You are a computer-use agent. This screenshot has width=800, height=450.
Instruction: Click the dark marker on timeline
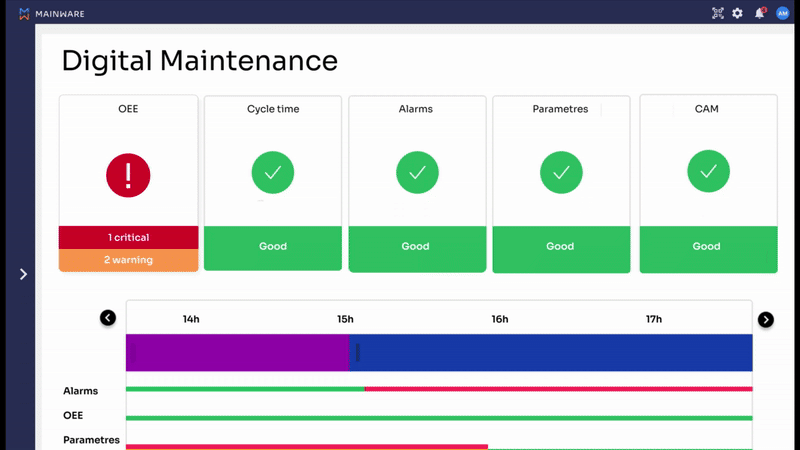pyautogui.click(x=358, y=352)
